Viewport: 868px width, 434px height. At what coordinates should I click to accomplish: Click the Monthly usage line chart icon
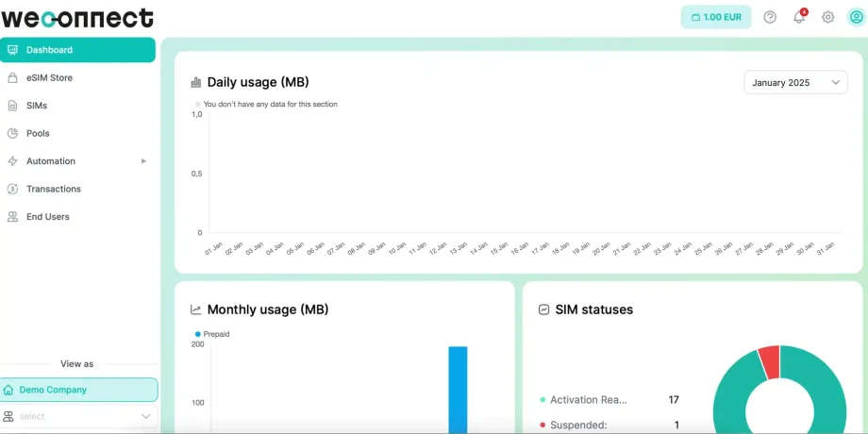click(x=196, y=309)
